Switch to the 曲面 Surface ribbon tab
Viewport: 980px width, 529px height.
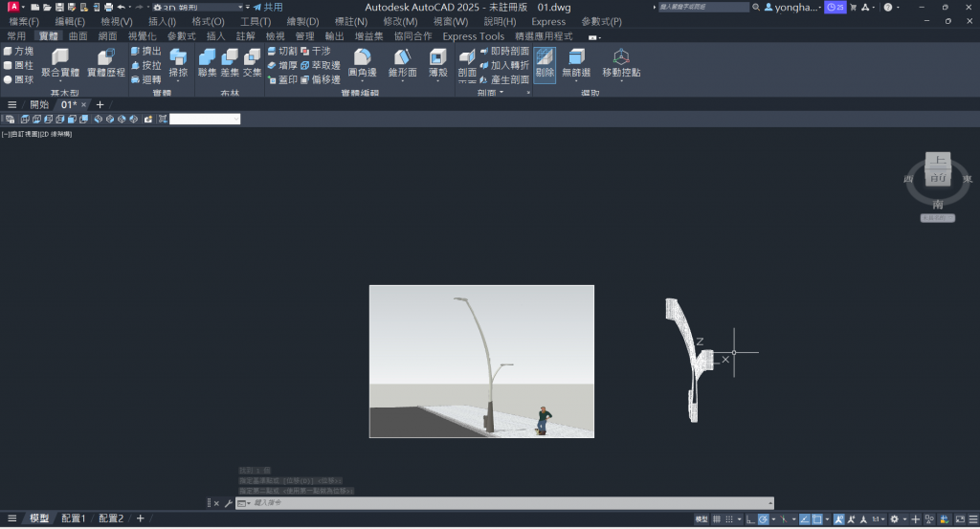(x=78, y=36)
